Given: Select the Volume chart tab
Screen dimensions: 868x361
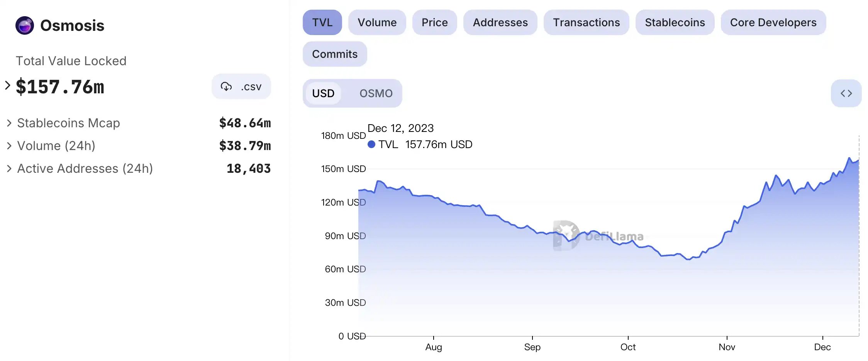Looking at the screenshot, I should click(x=377, y=22).
